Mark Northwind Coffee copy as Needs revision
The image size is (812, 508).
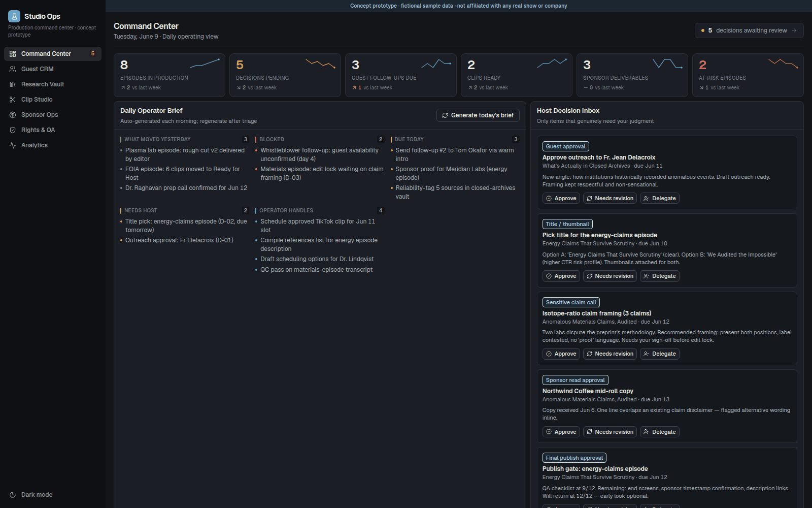click(610, 432)
